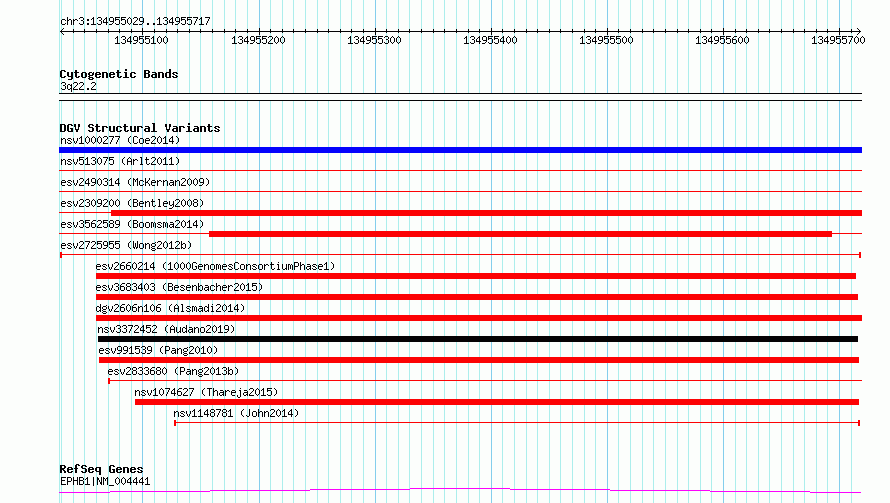Click the esv2490314 (McKernan2009) label

pyautogui.click(x=135, y=182)
